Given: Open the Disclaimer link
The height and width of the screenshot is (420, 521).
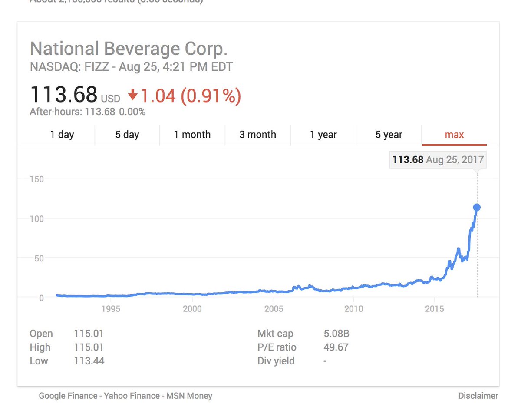Looking at the screenshot, I should [x=478, y=396].
